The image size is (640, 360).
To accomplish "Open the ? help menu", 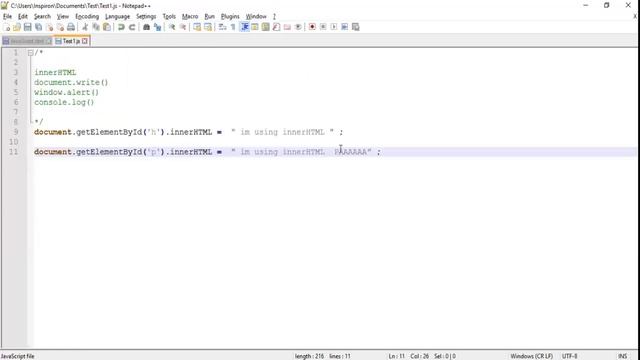I will click(274, 16).
